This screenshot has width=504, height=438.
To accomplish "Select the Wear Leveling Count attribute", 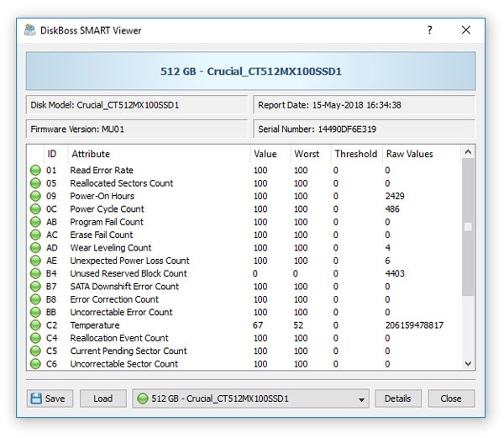I will point(111,248).
